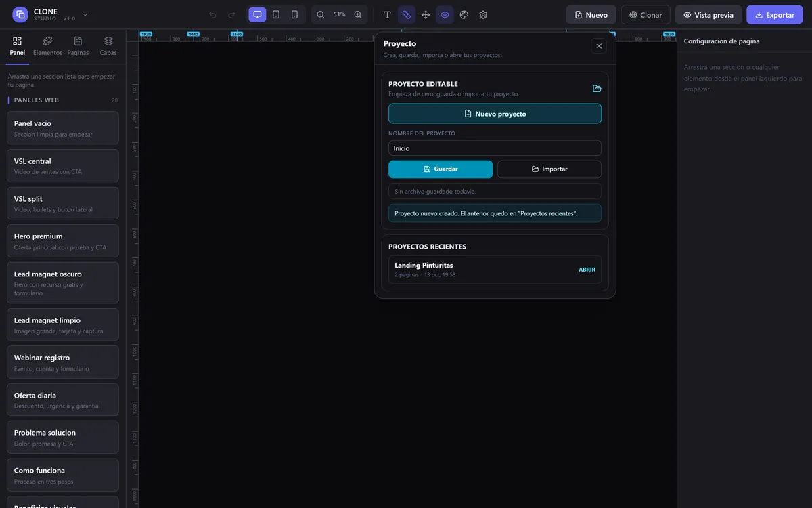
Task: Select the Text tool icon
Action: 387,14
